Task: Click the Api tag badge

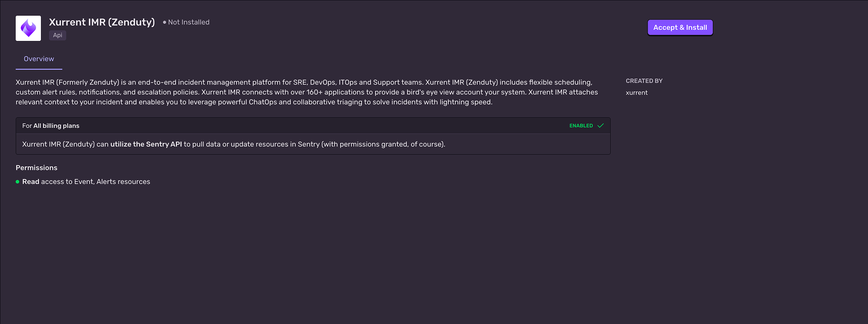Action: click(58, 35)
